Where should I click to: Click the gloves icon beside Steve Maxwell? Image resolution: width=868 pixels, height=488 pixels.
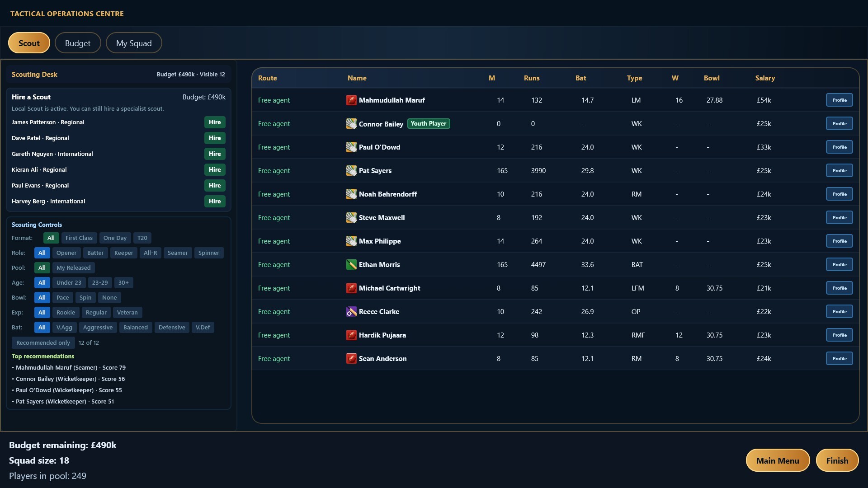coord(351,218)
